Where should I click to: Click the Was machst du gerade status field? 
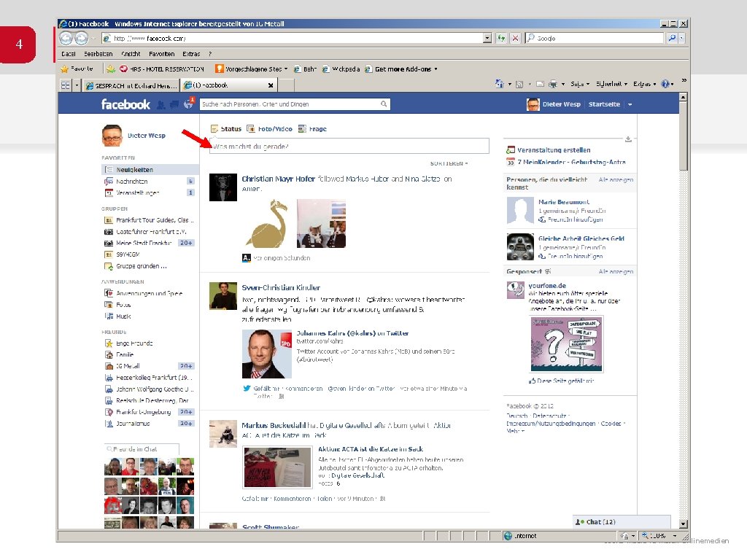(349, 146)
